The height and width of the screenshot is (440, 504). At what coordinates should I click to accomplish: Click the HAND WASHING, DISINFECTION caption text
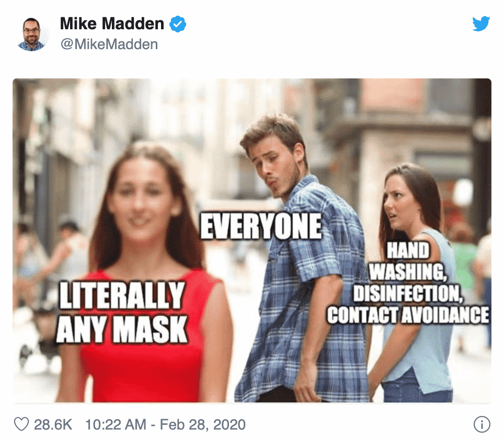(x=408, y=272)
